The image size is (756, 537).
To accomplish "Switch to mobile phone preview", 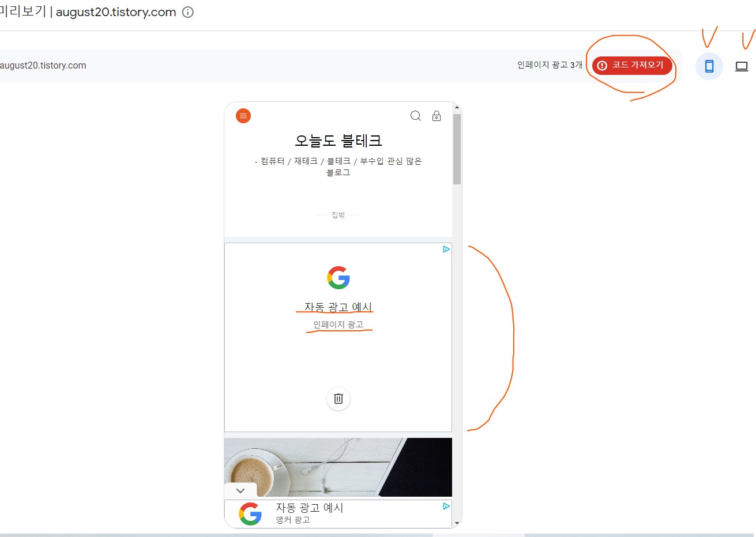I will coord(709,66).
